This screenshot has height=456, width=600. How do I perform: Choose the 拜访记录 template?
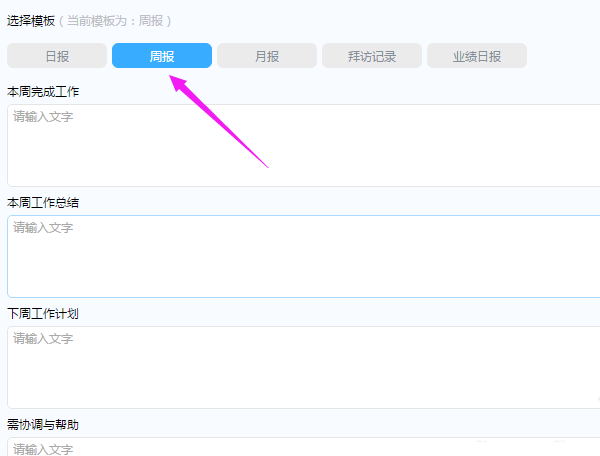[x=372, y=56]
